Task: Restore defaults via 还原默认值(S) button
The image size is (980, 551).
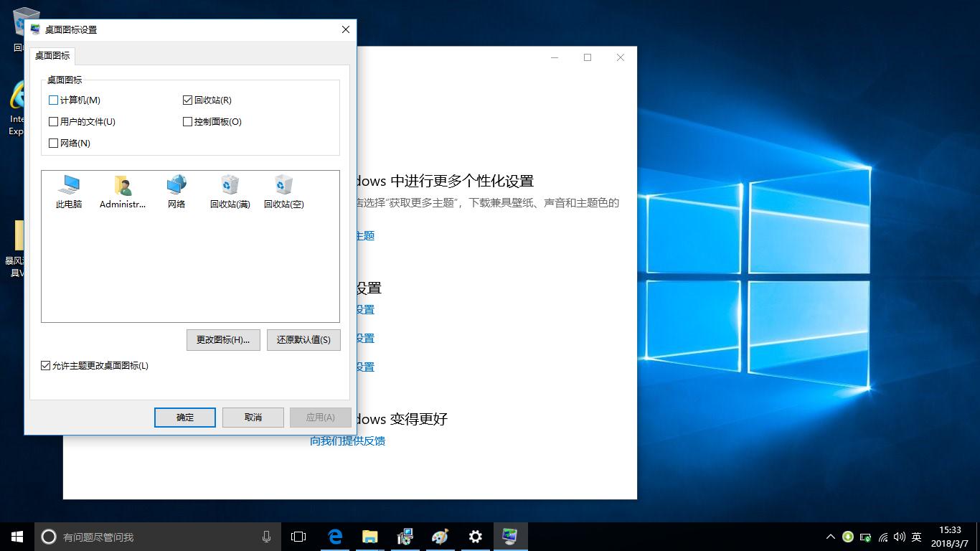Action: click(303, 339)
